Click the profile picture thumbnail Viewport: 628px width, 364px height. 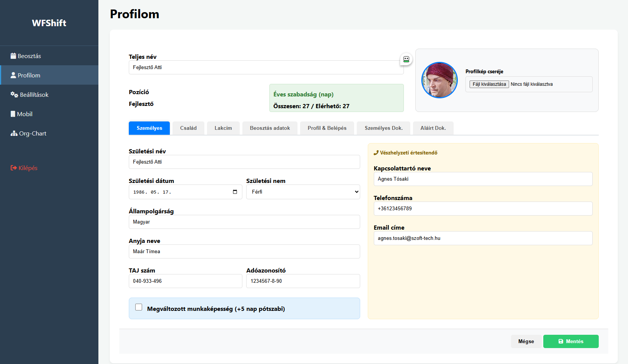pyautogui.click(x=440, y=80)
